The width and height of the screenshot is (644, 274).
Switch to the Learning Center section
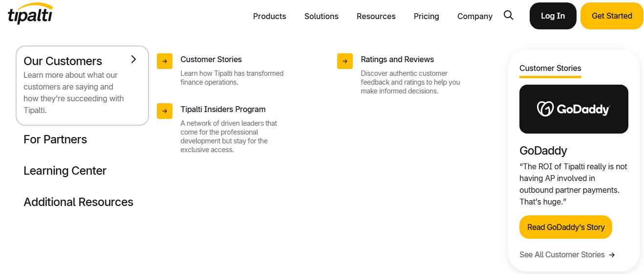click(65, 171)
